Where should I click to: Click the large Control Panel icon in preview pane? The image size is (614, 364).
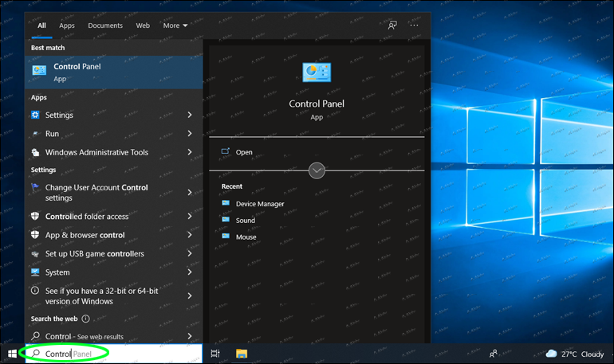click(x=317, y=72)
